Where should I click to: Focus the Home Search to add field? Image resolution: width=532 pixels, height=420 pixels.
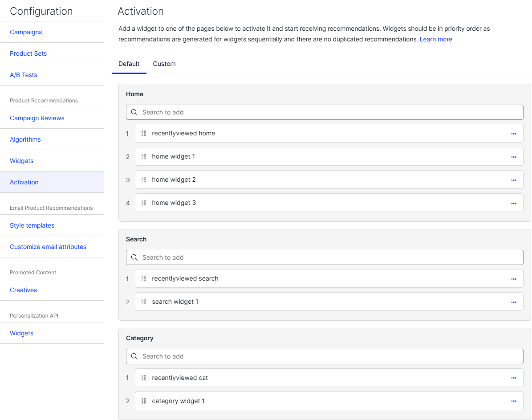[325, 112]
